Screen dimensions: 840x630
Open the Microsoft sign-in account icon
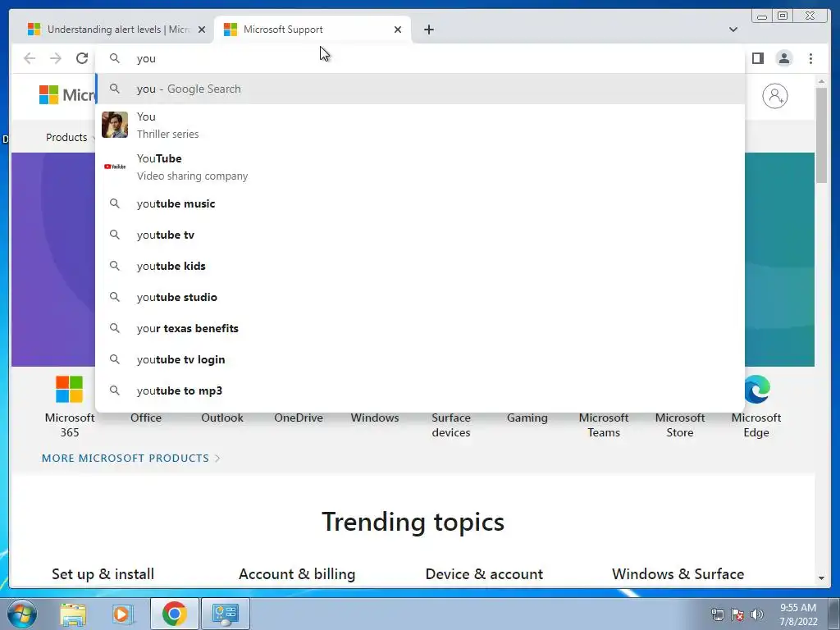pyautogui.click(x=774, y=96)
